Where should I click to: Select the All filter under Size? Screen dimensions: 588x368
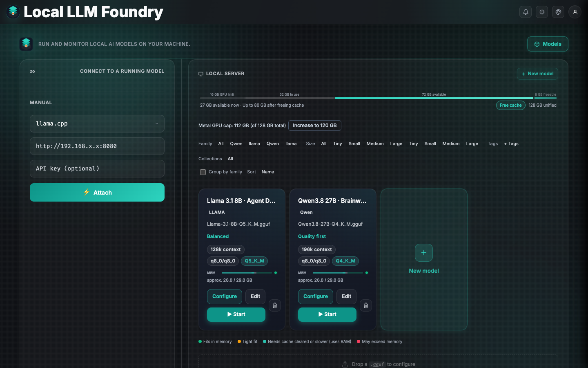pos(324,144)
